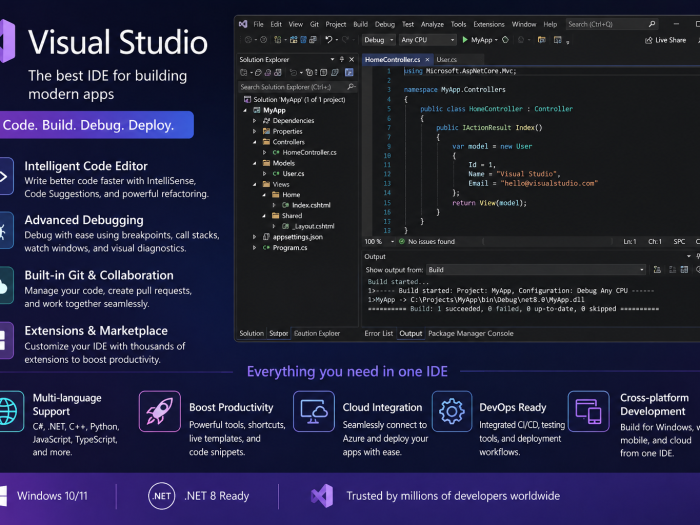Expand the Dependencies node arrow
Image resolution: width=700 pixels, height=525 pixels.
[254, 121]
